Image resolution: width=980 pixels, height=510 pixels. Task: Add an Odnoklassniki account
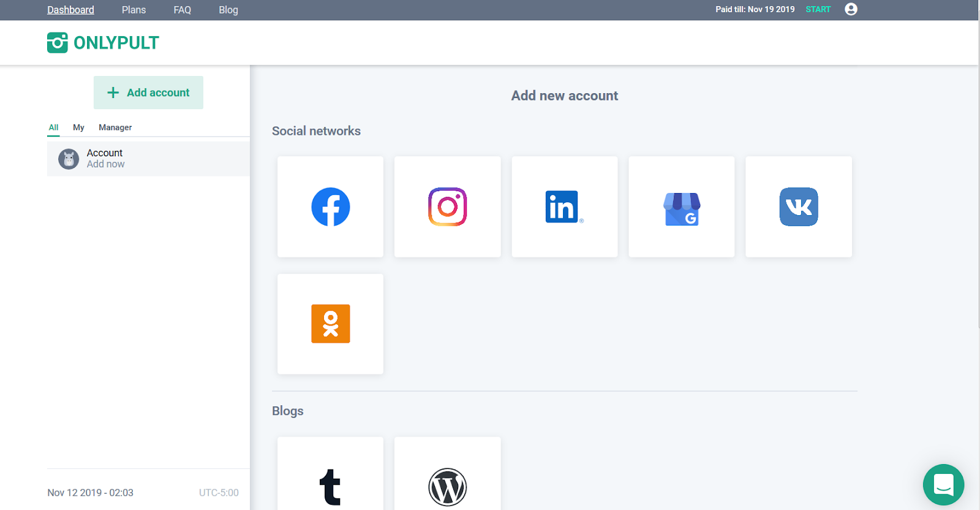click(x=330, y=324)
